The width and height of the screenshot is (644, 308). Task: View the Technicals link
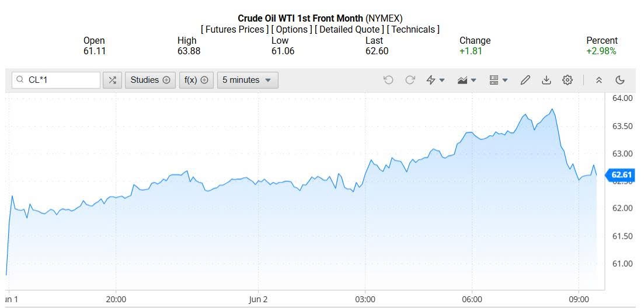[413, 29]
